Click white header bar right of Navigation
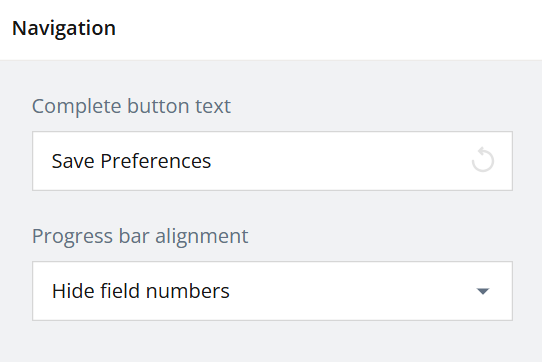Viewport: 542px width, 362px height. (328, 30)
